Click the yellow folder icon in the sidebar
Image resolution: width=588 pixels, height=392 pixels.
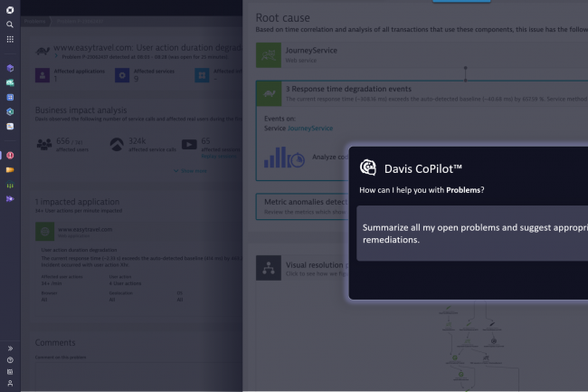coord(10,169)
